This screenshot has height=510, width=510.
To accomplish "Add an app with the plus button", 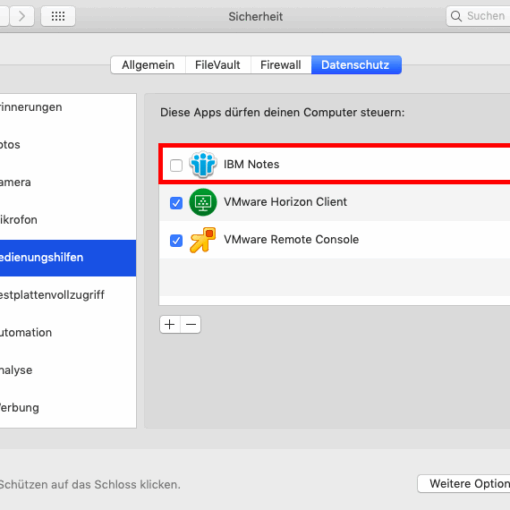I will click(170, 324).
